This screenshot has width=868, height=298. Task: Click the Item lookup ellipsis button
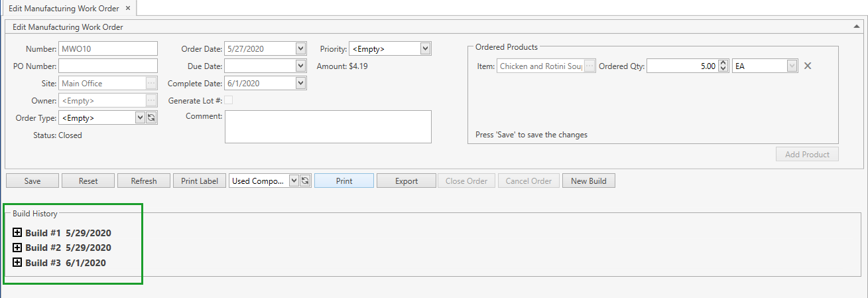pyautogui.click(x=589, y=66)
